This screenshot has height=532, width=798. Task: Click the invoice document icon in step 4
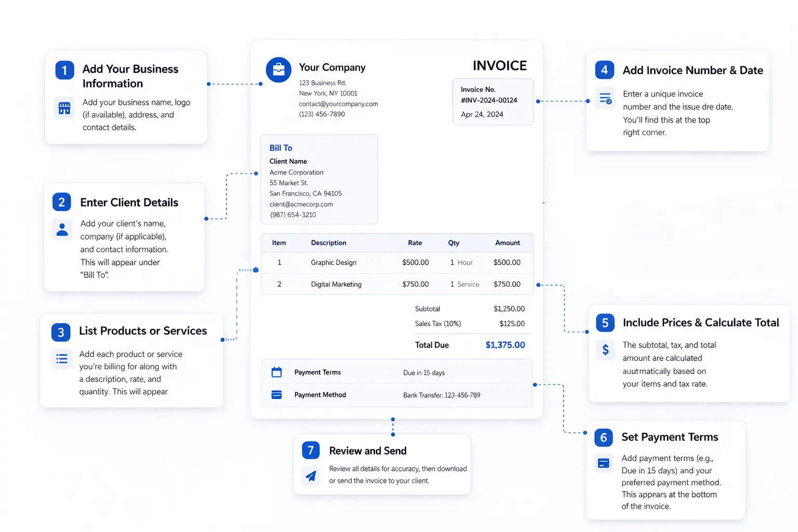click(x=605, y=98)
